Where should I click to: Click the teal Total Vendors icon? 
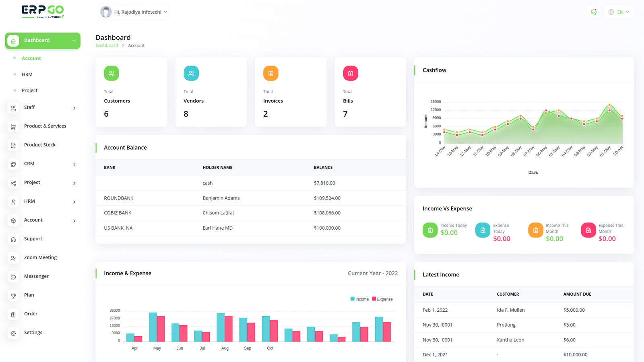[191, 73]
